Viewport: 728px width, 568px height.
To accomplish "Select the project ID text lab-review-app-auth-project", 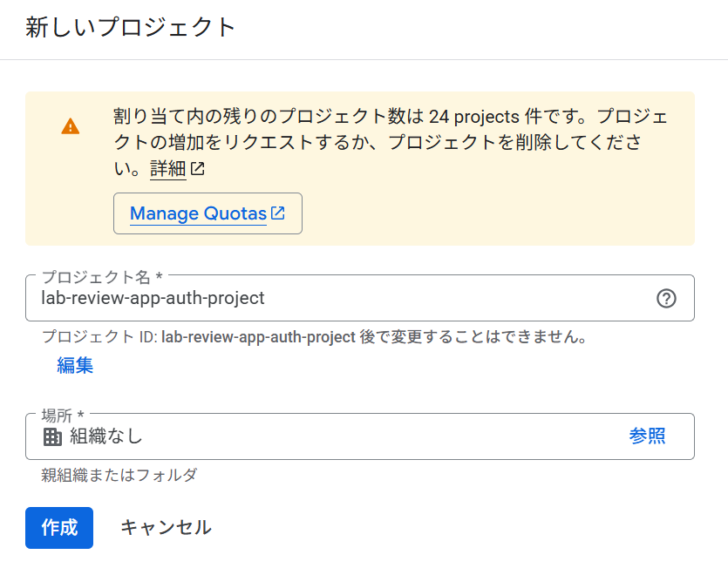I will (x=258, y=337).
